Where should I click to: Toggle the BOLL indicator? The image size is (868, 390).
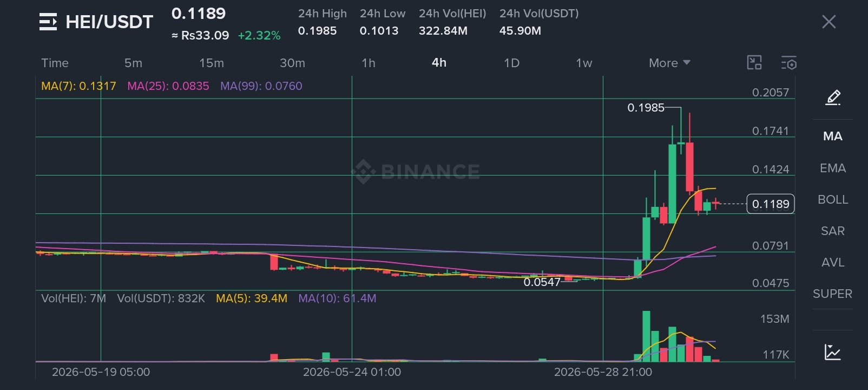[833, 199]
